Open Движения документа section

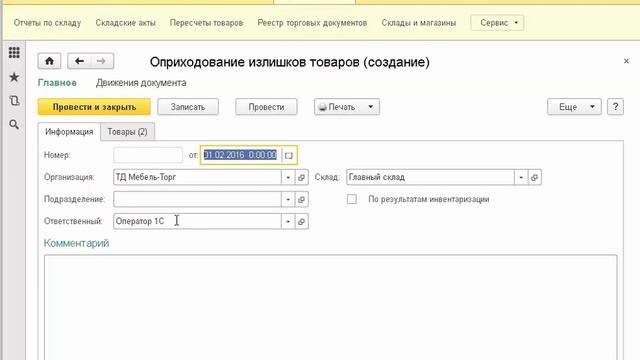coord(141,83)
